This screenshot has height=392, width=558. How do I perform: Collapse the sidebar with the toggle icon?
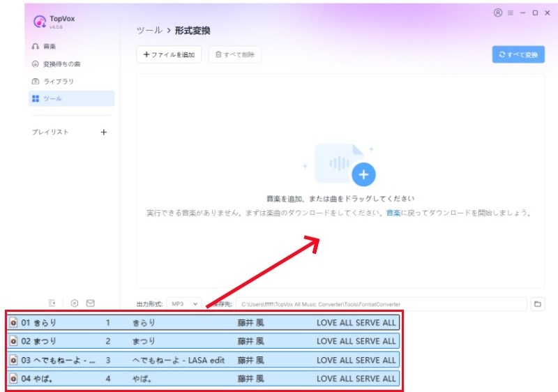click(x=52, y=303)
